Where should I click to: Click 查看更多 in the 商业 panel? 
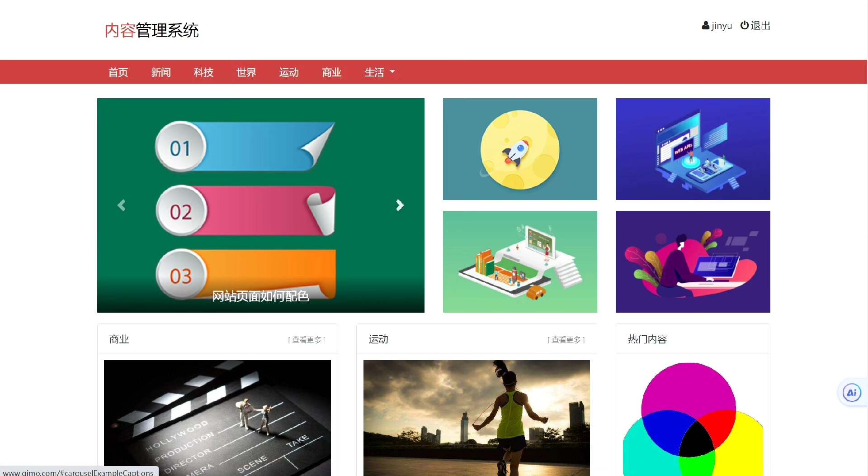[307, 339]
